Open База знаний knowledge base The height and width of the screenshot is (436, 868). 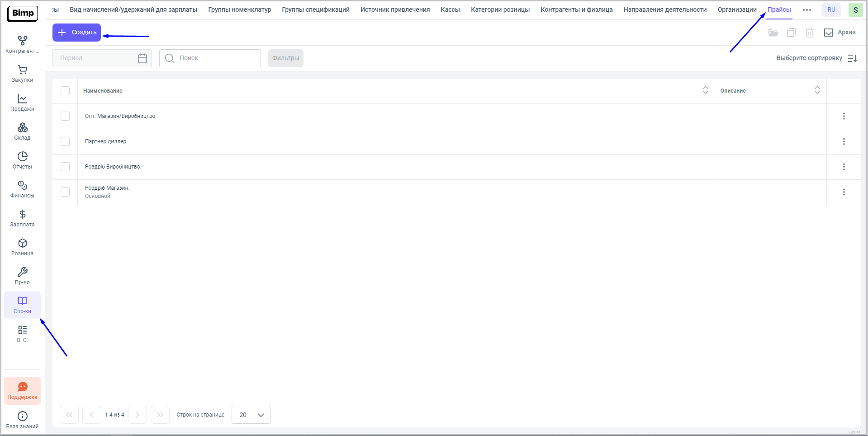point(22,420)
